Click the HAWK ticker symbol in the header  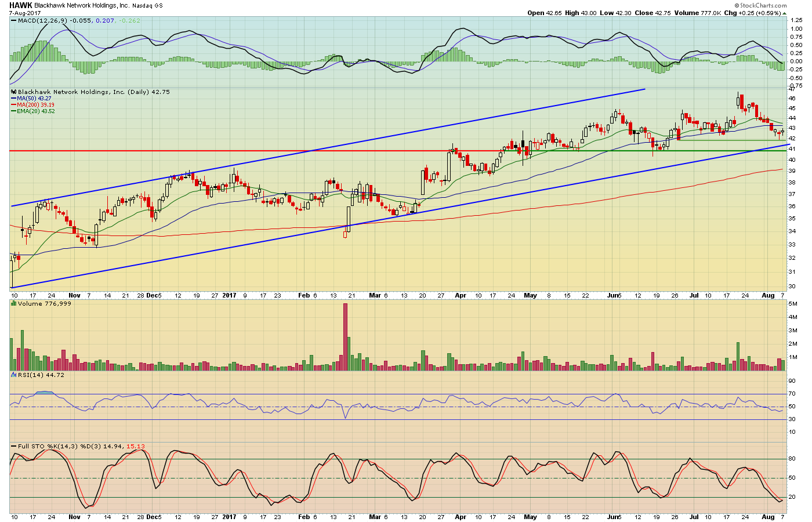click(x=20, y=5)
